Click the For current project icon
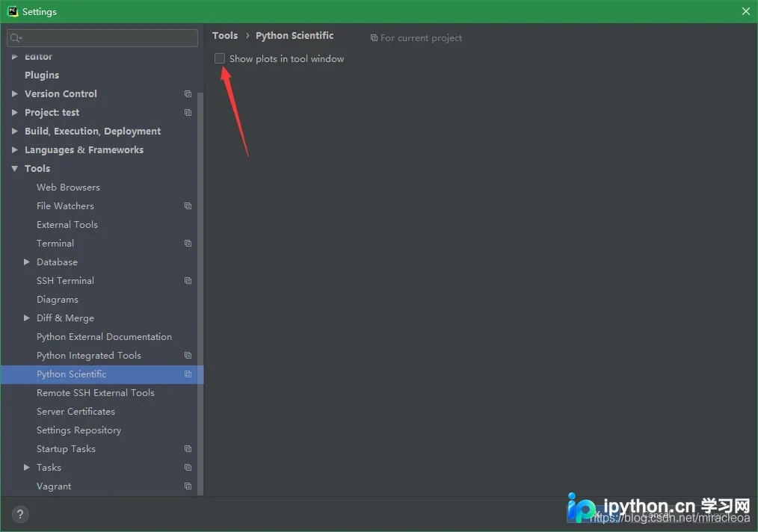The height and width of the screenshot is (532, 758). click(374, 37)
